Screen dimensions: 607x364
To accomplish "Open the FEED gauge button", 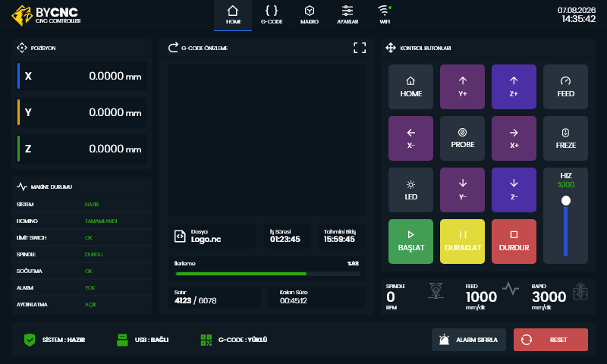I will click(565, 86).
